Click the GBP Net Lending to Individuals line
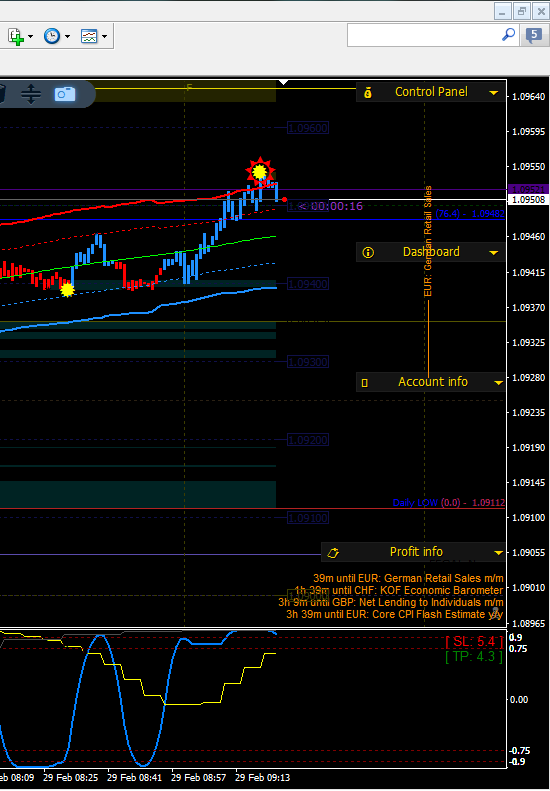Image resolution: width=550 pixels, height=791 pixels. point(391,602)
